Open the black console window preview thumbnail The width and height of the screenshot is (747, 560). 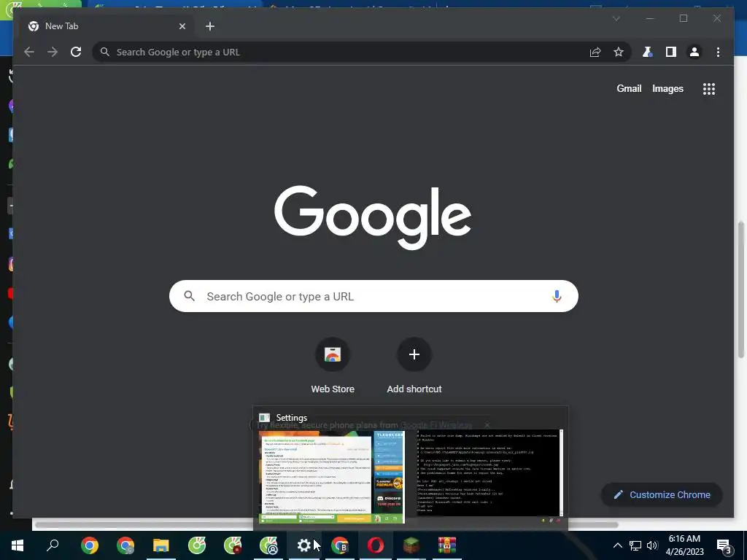489,472
